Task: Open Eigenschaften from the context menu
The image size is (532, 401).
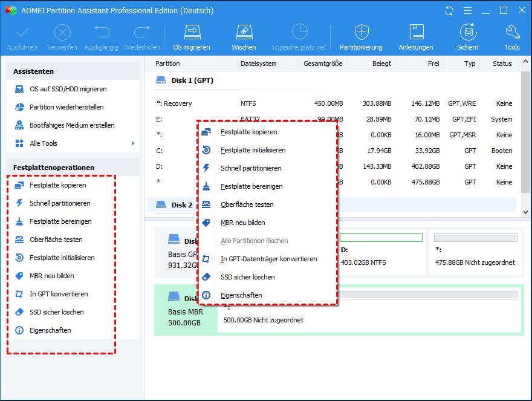Action: point(241,295)
